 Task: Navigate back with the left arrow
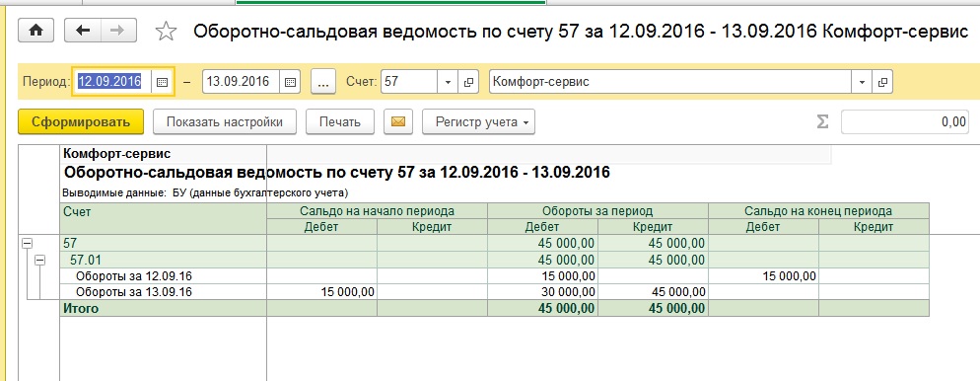tap(83, 30)
